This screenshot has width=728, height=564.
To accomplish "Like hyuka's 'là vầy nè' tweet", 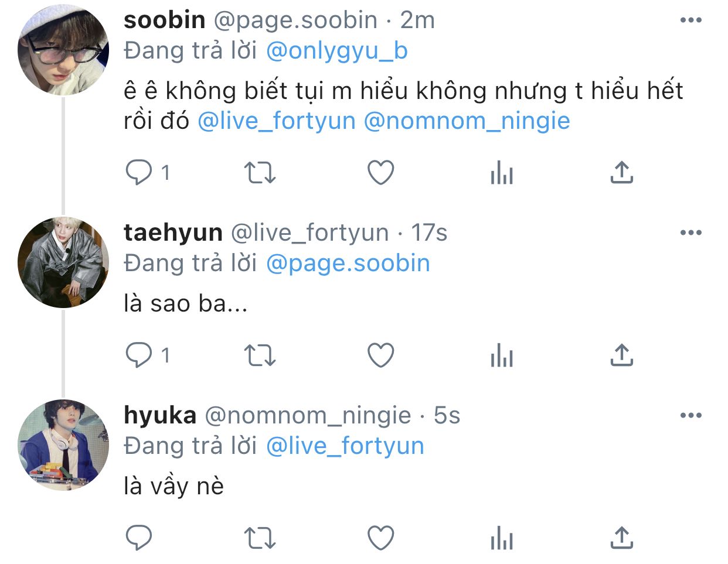I will pos(381,538).
